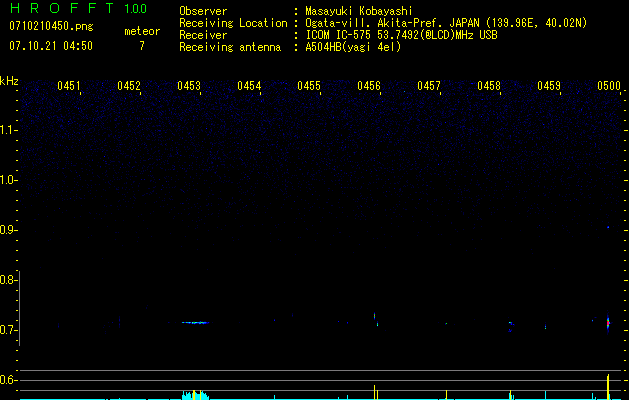Click the meteor echo just after 0456

(x=376, y=319)
